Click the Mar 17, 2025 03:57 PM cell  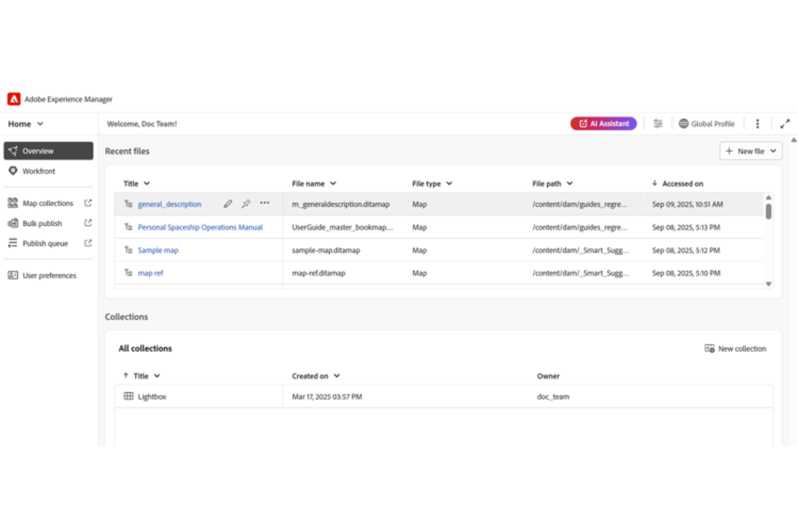click(327, 397)
